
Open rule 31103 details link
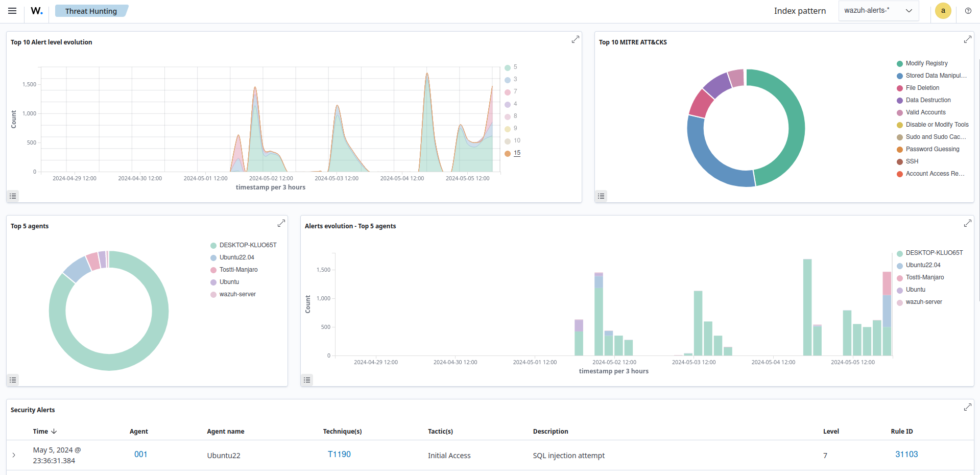point(906,454)
